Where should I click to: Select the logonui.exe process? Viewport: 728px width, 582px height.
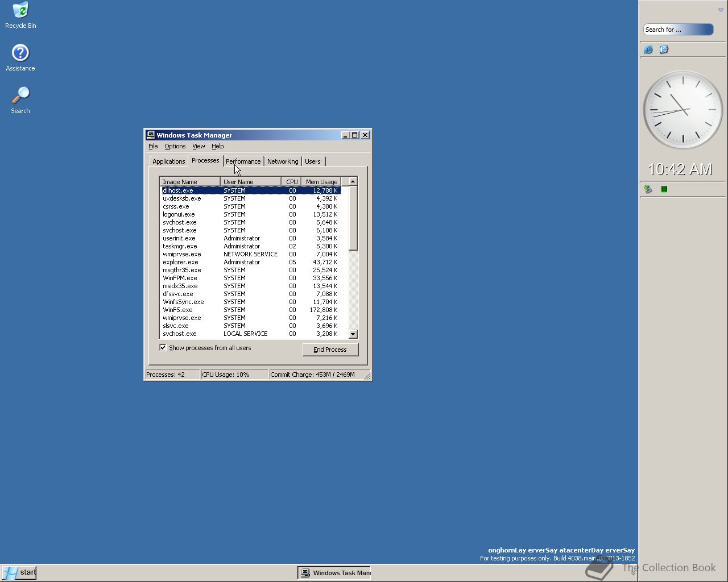[250, 214]
